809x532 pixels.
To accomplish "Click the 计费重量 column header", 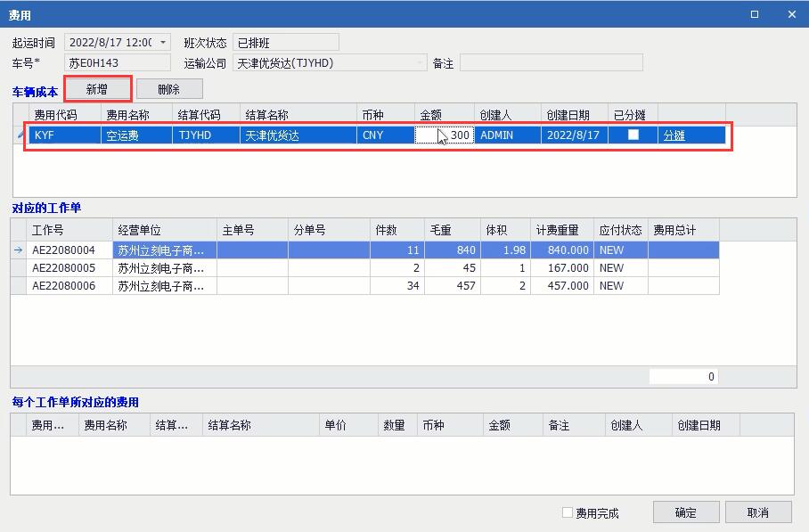I will pos(561,230).
